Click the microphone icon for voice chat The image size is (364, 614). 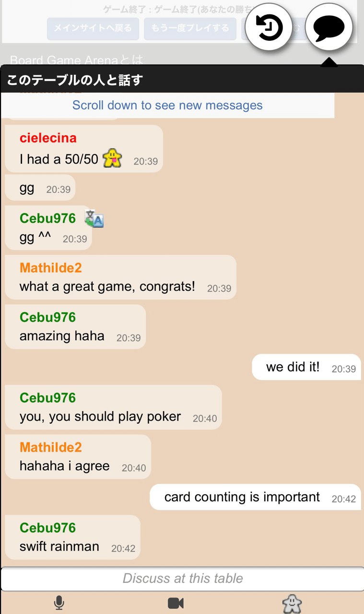click(59, 603)
